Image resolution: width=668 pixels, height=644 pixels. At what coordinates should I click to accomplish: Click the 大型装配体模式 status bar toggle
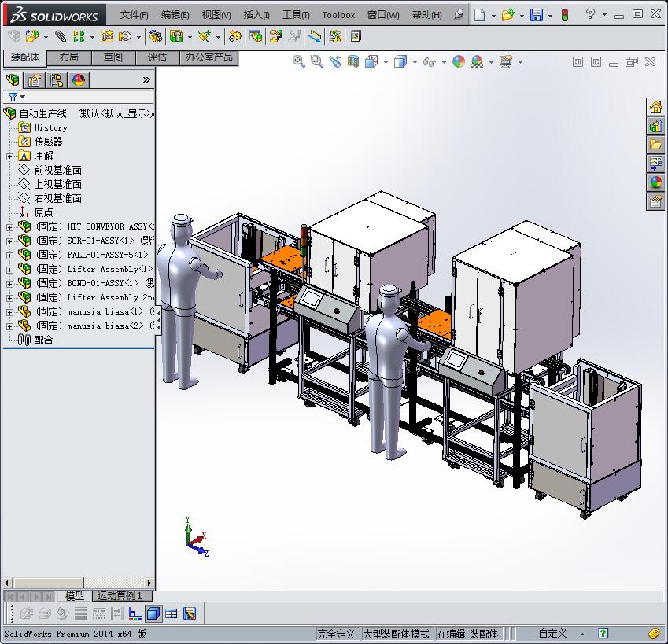pyautogui.click(x=396, y=634)
